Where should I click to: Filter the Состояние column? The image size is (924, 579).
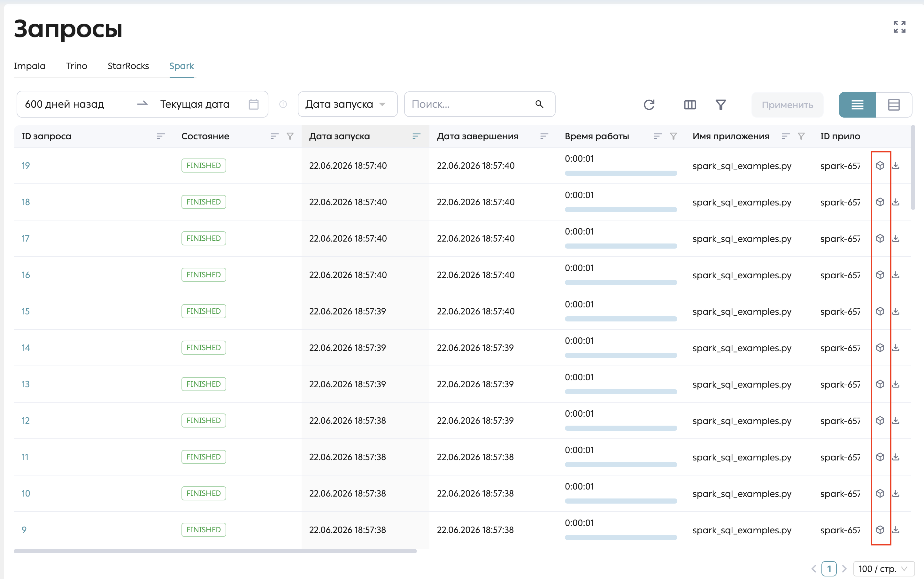[x=290, y=136]
